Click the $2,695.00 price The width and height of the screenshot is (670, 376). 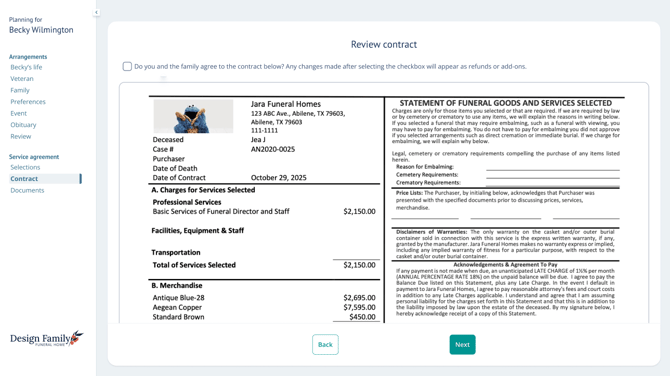pyautogui.click(x=359, y=297)
